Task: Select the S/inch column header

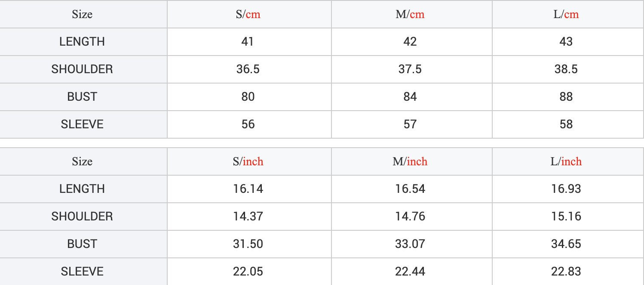Action: tap(248, 161)
